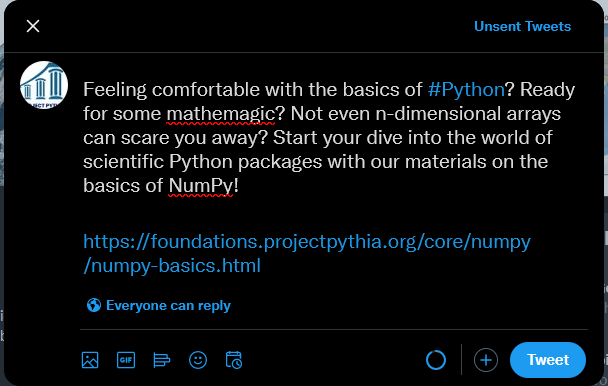Click the character count progress circle

click(x=436, y=360)
